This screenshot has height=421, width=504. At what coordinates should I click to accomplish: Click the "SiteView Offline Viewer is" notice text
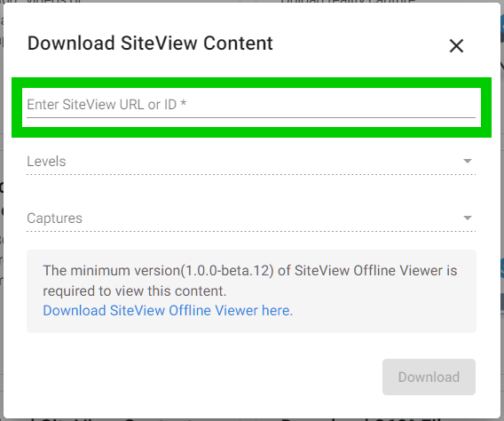375,271
